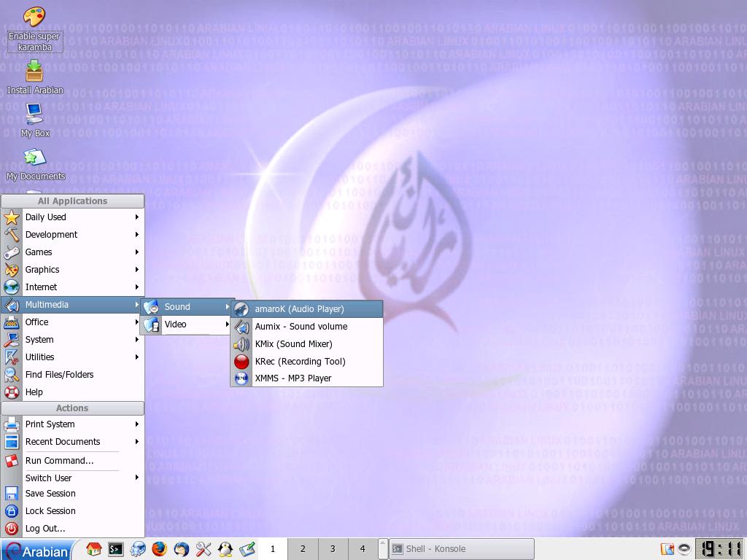This screenshot has height=560, width=747.
Task: Expand the Switch User submenu
Action: click(x=72, y=478)
